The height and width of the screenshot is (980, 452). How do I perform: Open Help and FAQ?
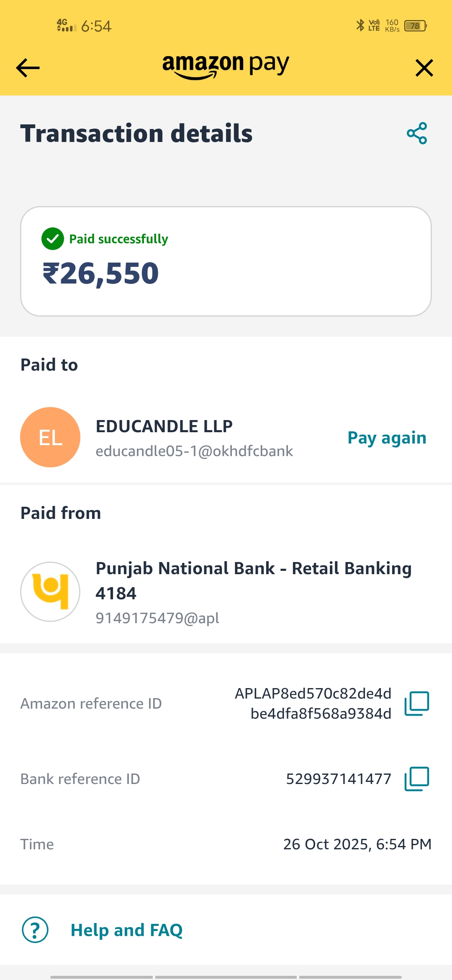point(126,930)
